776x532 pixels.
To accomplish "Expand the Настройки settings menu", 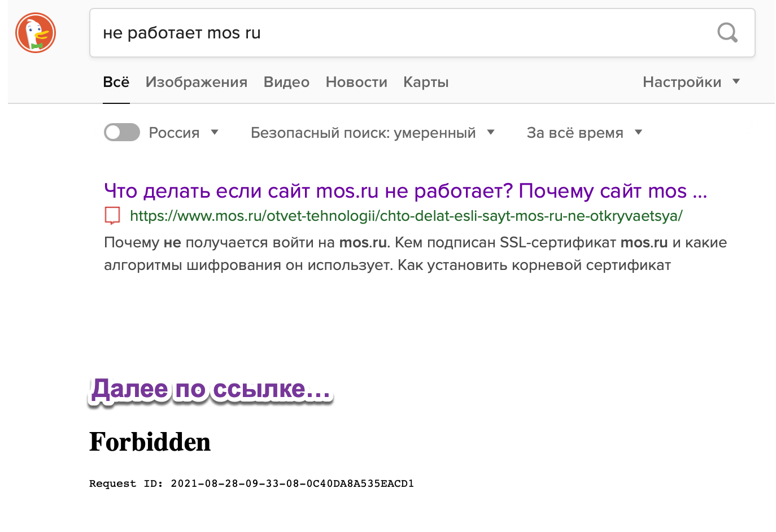I will click(691, 82).
